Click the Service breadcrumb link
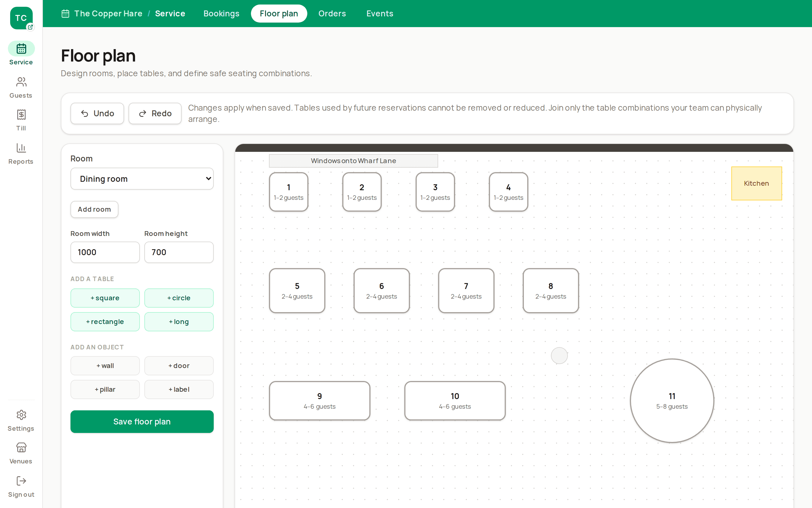812x508 pixels. [x=170, y=14]
